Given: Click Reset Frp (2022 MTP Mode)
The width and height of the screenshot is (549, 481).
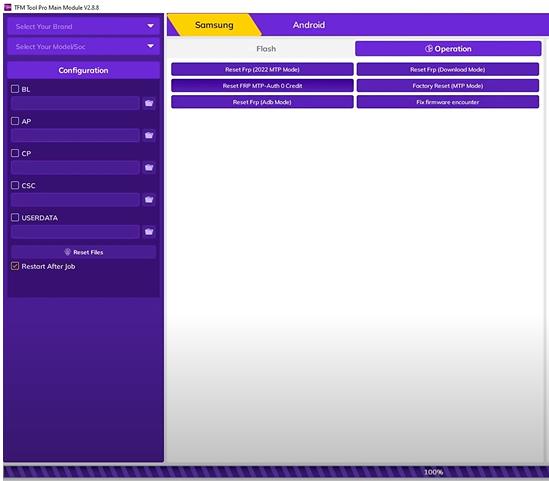Looking at the screenshot, I should (x=262, y=69).
